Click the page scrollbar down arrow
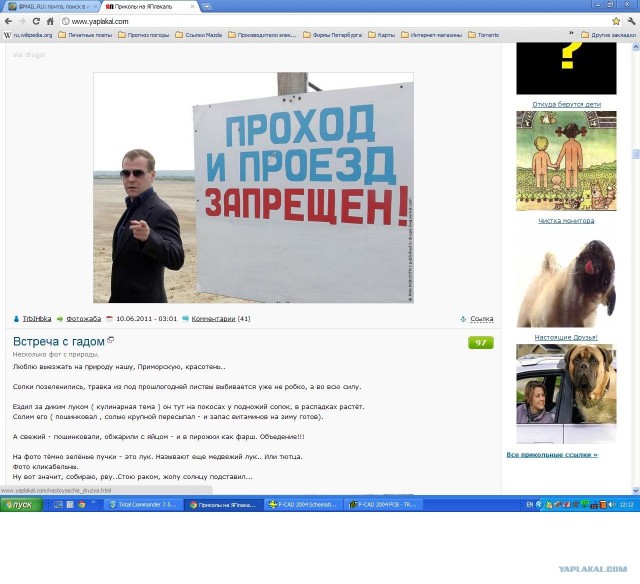This screenshot has height=584, width=640. [636, 490]
